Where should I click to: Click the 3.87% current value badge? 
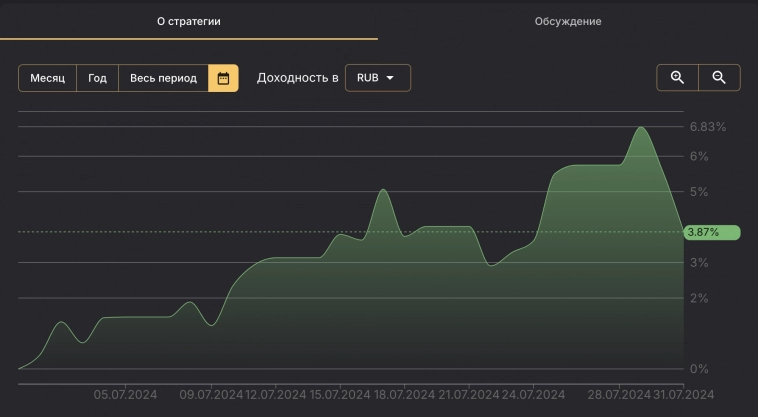tap(712, 232)
